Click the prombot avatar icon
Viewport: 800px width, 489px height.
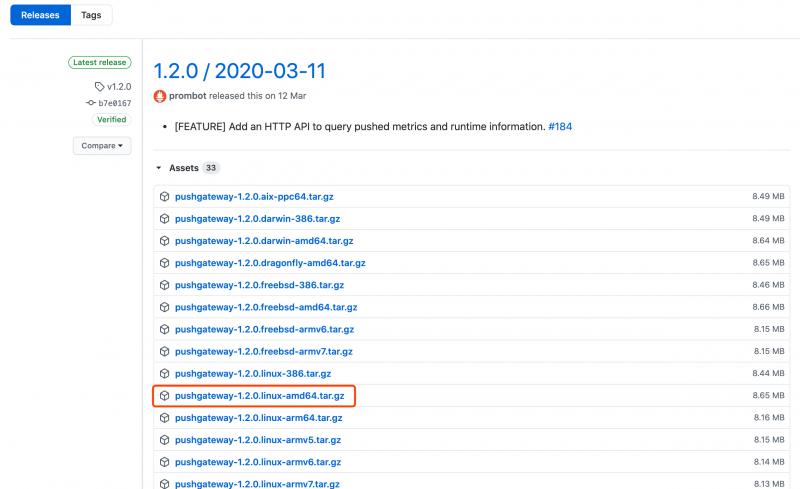pos(160,96)
